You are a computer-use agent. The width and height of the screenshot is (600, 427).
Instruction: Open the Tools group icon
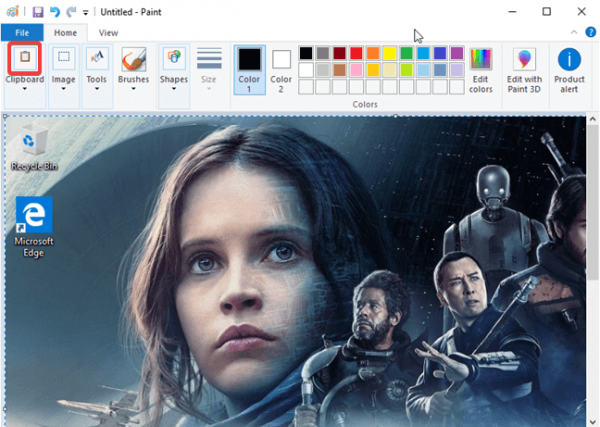(x=96, y=58)
